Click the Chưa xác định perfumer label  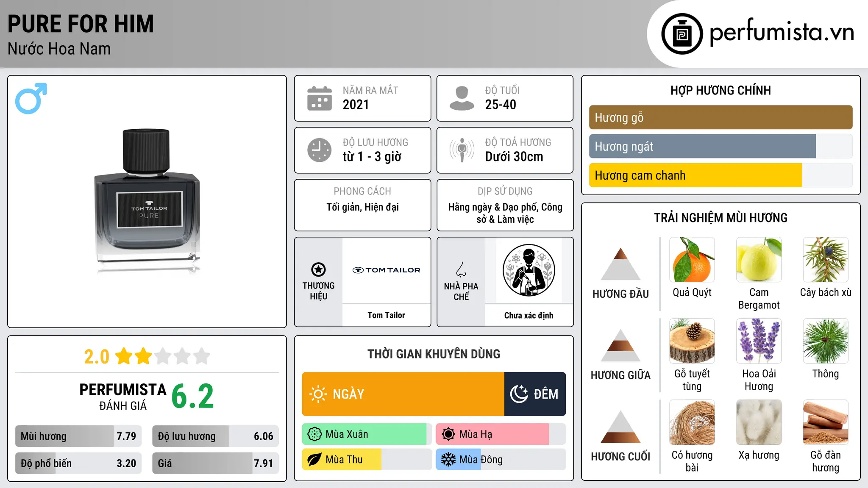pos(529,315)
